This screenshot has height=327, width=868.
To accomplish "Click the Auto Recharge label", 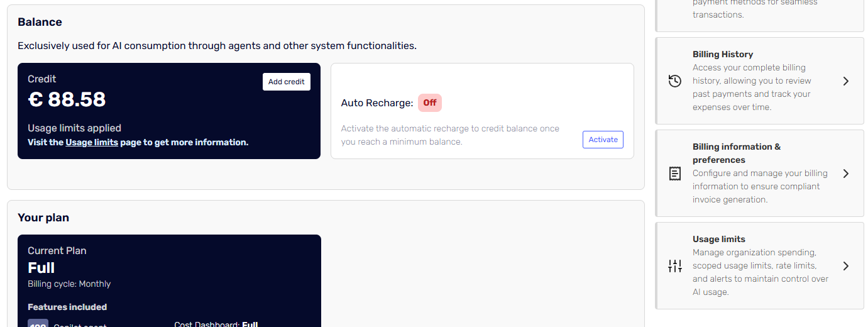I will click(x=377, y=103).
